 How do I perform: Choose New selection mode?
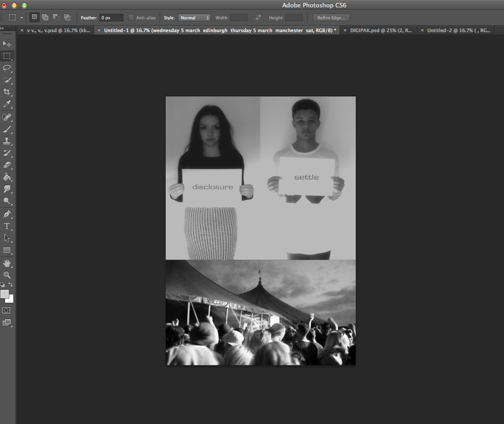point(34,17)
